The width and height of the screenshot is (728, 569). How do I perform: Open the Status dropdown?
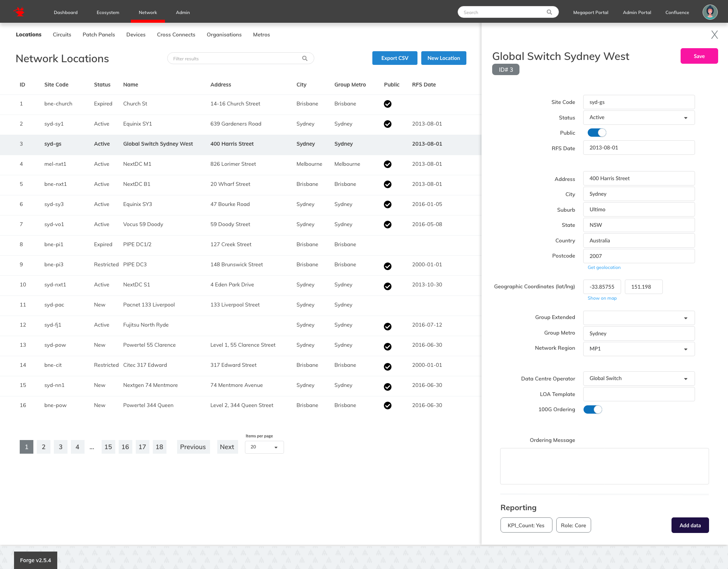639,118
